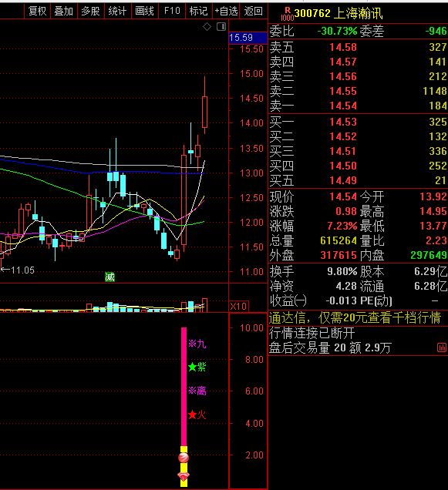The width and height of the screenshot is (448, 490).
Task: Click the 返回 return button
Action: click(253, 12)
